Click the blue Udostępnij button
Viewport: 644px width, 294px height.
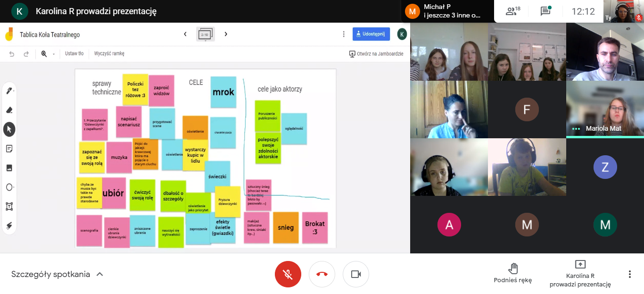(371, 34)
